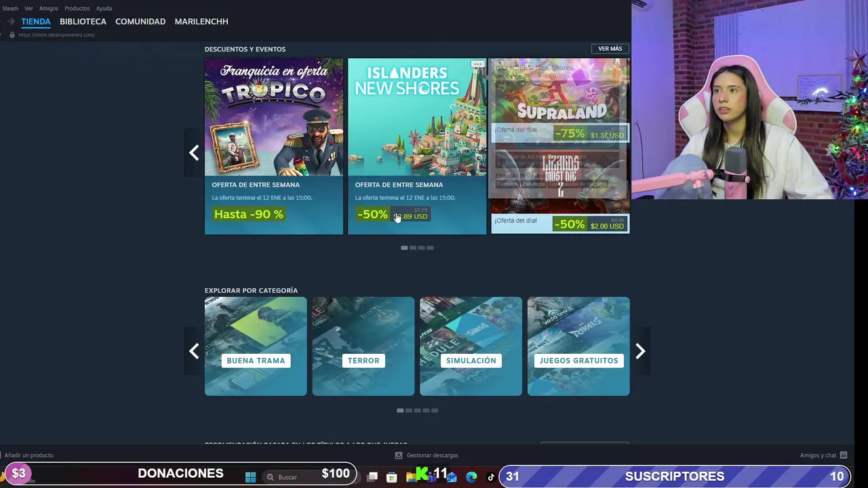The height and width of the screenshot is (488, 868).
Task: Open the Amigos menu
Action: pyautogui.click(x=49, y=8)
